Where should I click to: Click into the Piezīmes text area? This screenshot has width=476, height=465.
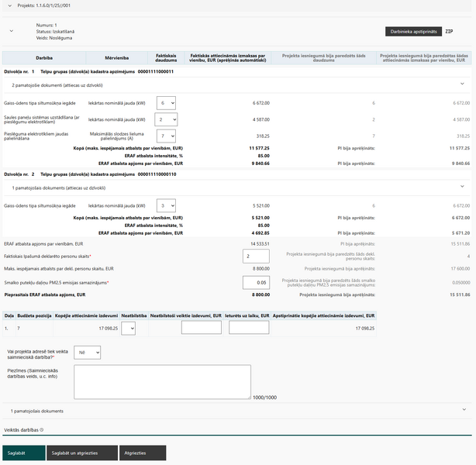(162, 382)
